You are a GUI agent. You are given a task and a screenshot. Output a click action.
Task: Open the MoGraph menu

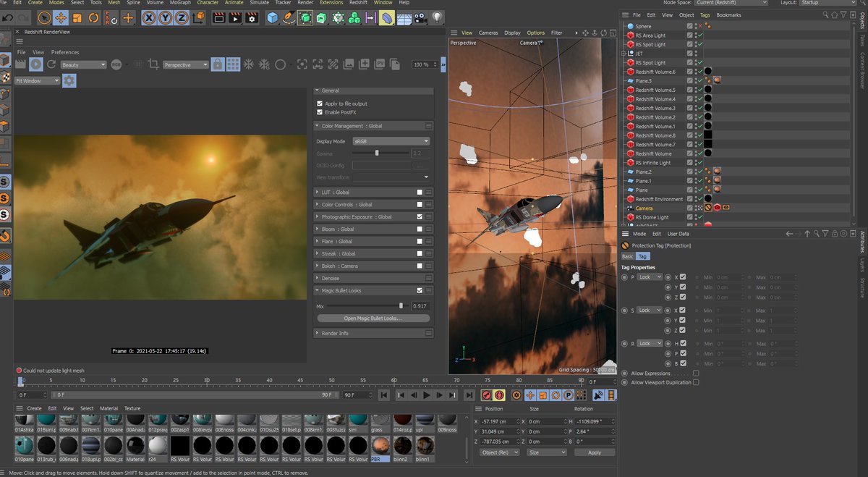click(x=180, y=3)
